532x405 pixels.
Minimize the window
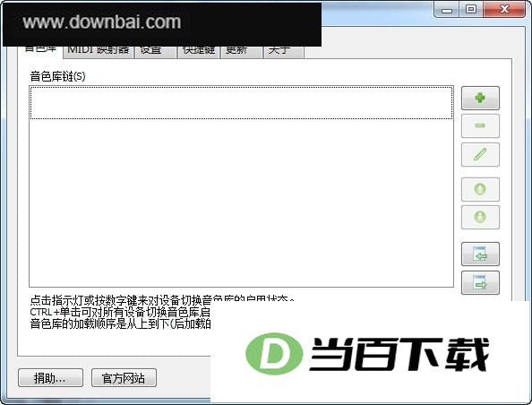[447, 10]
